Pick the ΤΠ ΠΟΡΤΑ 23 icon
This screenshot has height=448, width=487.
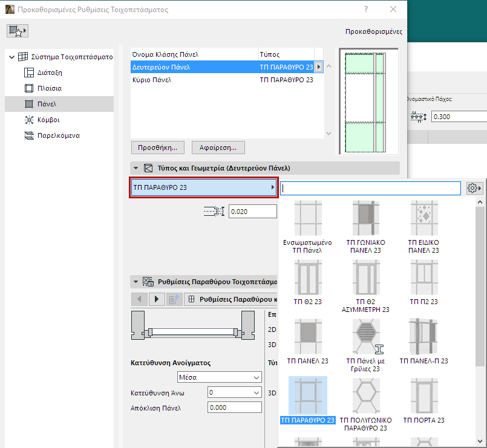point(424,396)
